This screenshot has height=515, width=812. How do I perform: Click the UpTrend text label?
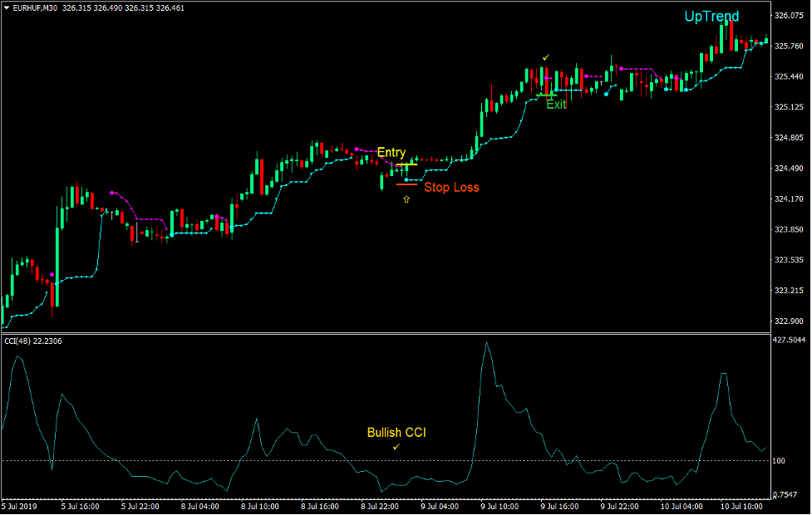[711, 17]
